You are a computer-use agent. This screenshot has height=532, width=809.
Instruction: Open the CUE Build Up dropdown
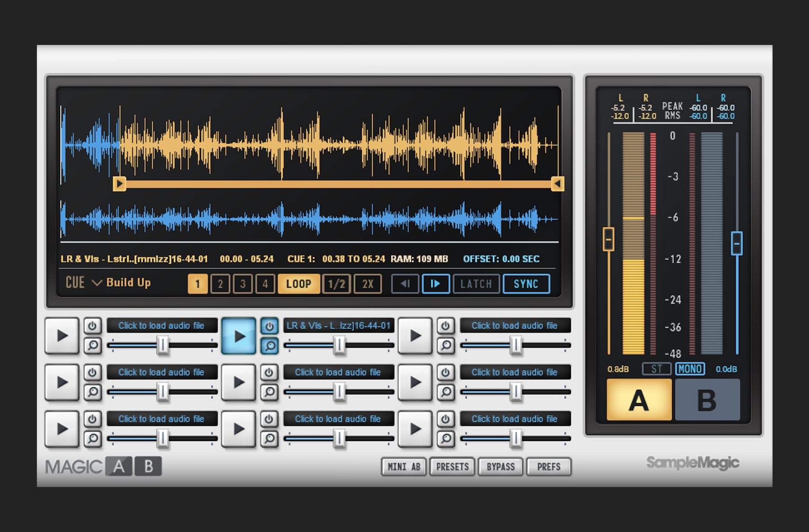[x=108, y=283]
